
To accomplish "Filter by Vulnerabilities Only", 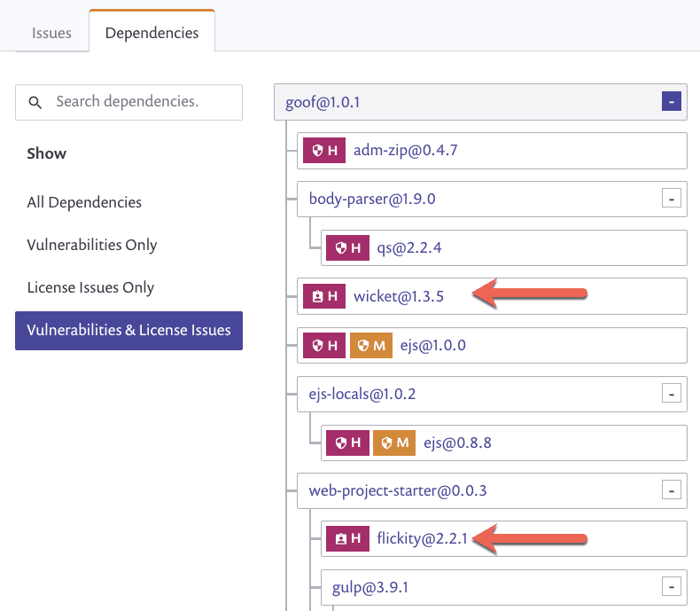I will (x=92, y=245).
